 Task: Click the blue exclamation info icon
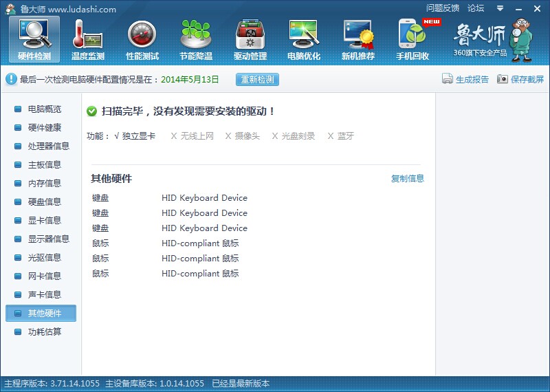click(x=11, y=79)
